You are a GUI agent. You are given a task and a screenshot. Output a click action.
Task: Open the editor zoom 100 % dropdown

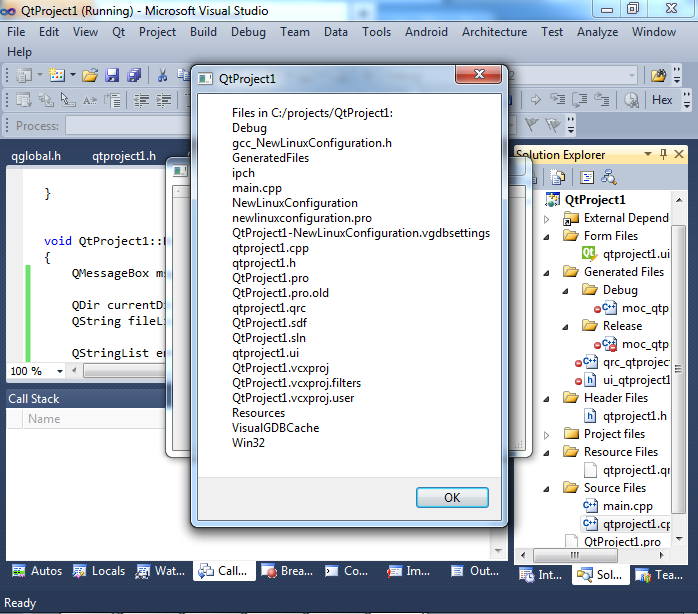(60, 371)
